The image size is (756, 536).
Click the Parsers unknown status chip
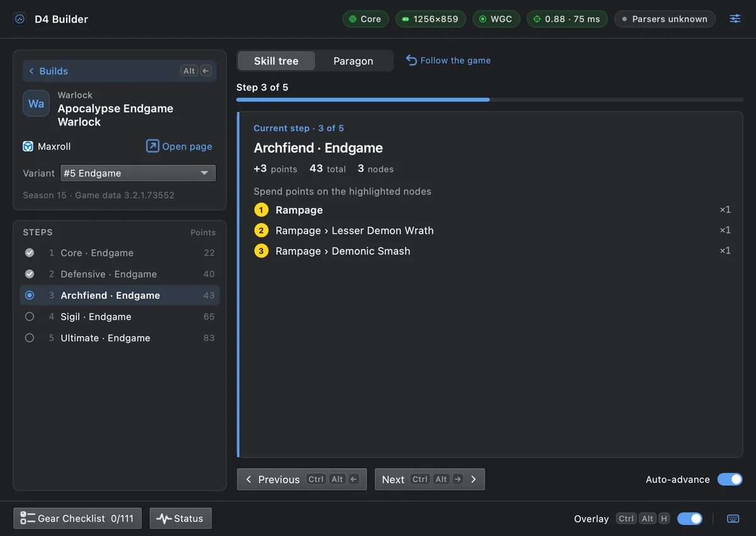pos(665,19)
